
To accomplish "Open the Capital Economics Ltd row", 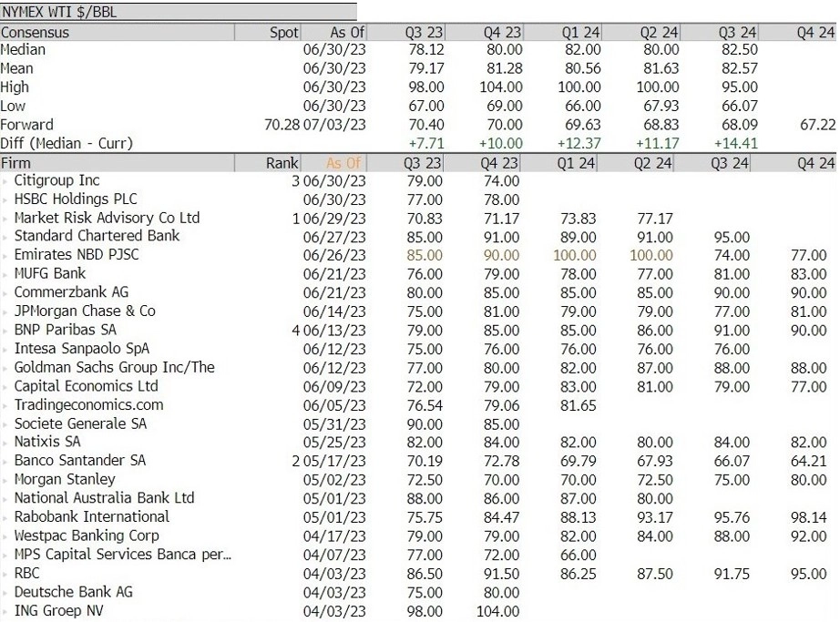I will click(418, 386).
